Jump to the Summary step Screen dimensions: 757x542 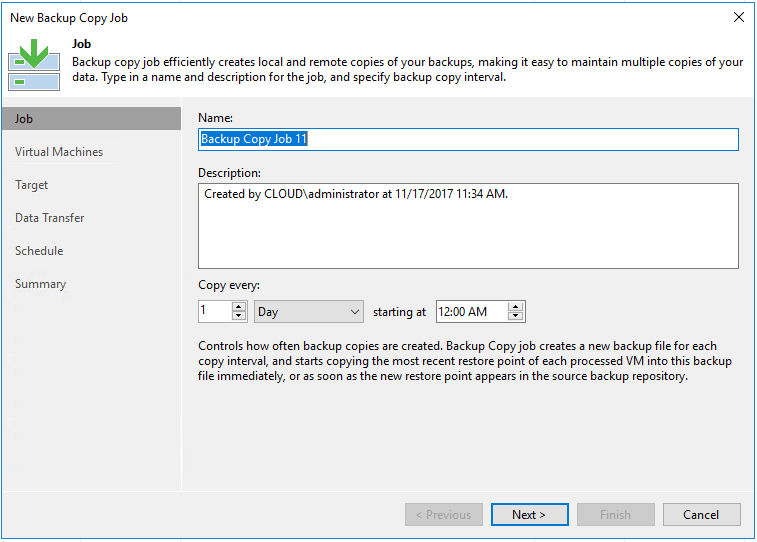[40, 284]
